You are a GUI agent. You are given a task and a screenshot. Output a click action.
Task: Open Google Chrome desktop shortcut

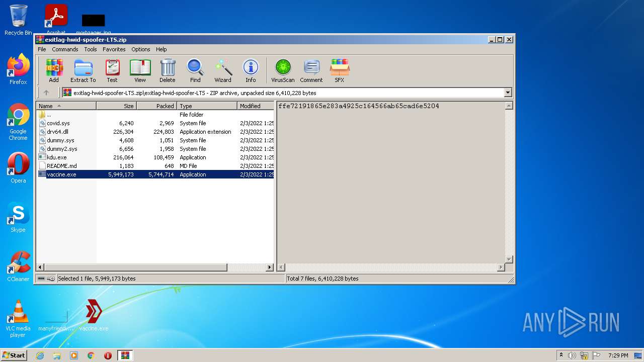tap(18, 122)
